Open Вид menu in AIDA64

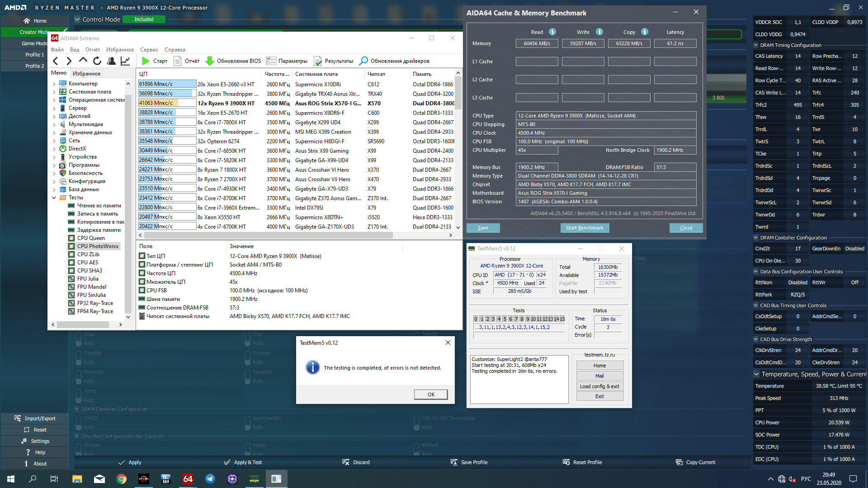click(x=75, y=50)
